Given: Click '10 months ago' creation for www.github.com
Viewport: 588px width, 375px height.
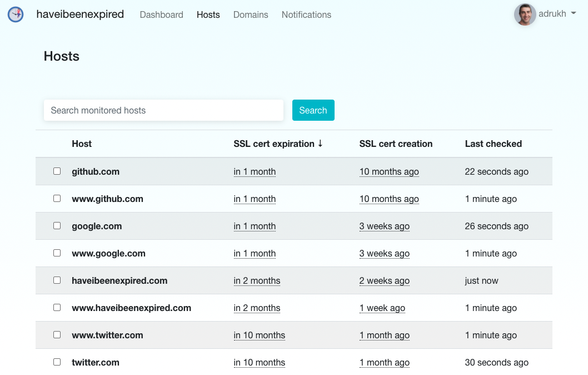Looking at the screenshot, I should [389, 199].
